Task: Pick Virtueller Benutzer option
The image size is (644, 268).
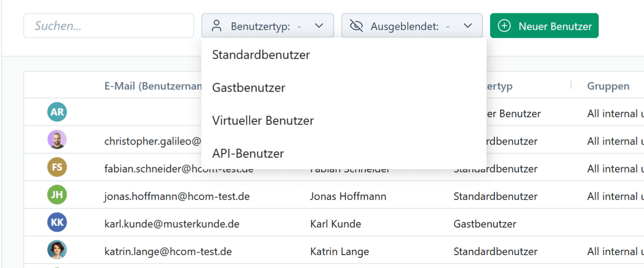Action: (263, 121)
